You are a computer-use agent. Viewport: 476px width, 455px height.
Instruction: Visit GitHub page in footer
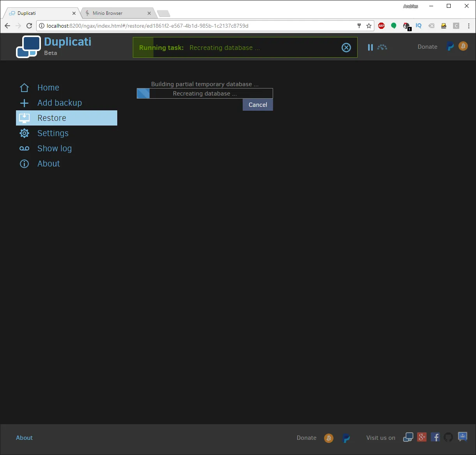(x=449, y=437)
